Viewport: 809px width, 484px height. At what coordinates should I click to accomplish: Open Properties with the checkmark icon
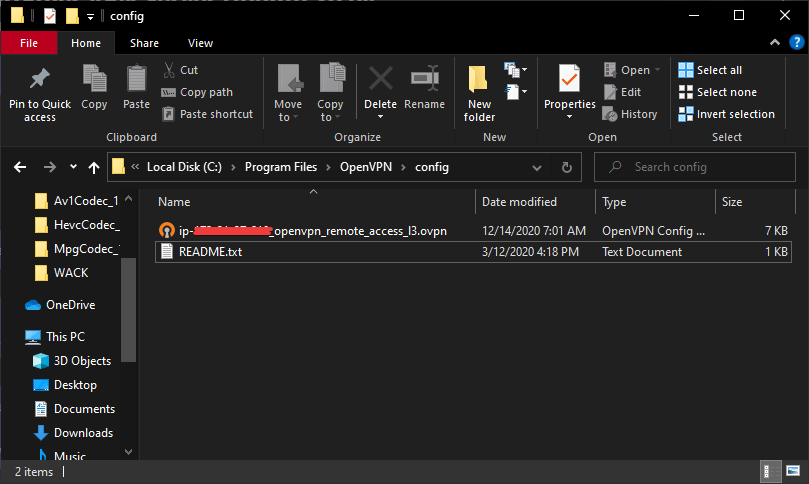[569, 80]
